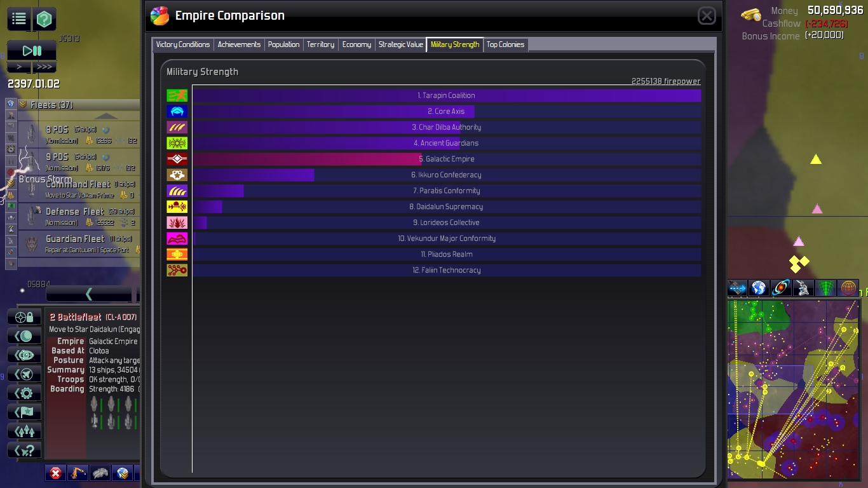The width and height of the screenshot is (868, 488).
Task: Open the Top Colonies tab
Action: (x=505, y=44)
